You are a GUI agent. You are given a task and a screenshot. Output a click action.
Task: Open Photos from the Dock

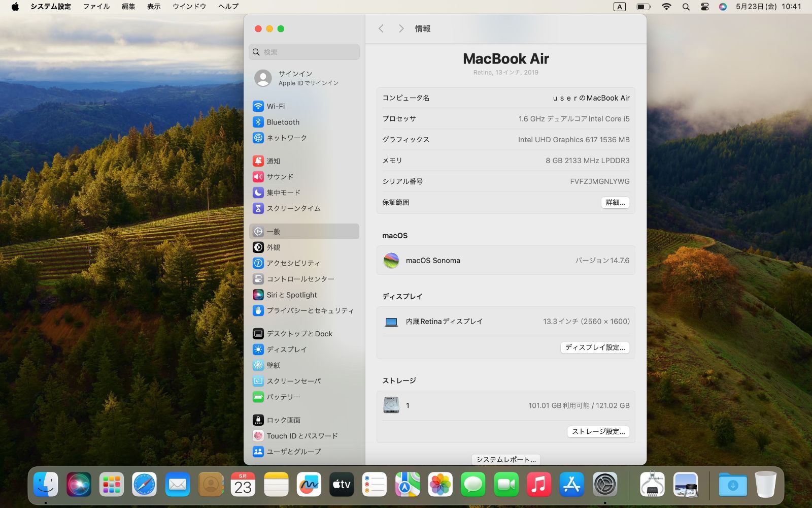[441, 484]
